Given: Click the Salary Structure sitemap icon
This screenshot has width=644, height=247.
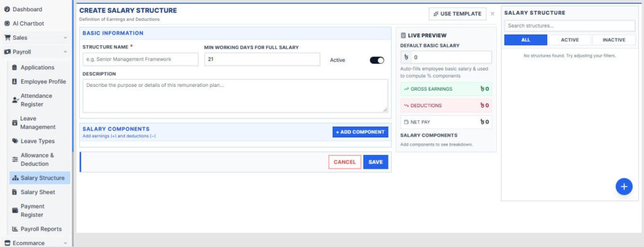Looking at the screenshot, I should [x=16, y=178].
